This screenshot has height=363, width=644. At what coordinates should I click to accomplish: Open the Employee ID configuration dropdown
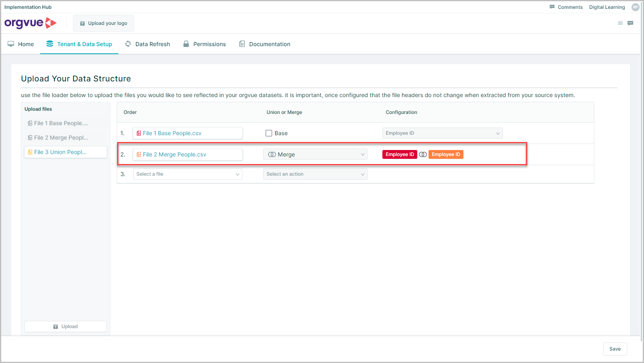[x=442, y=133]
